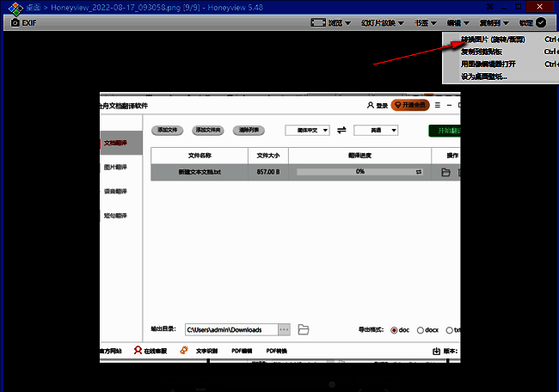
Task: Choose 设为桌面壁纸 menu entry
Action: pyautogui.click(x=484, y=77)
